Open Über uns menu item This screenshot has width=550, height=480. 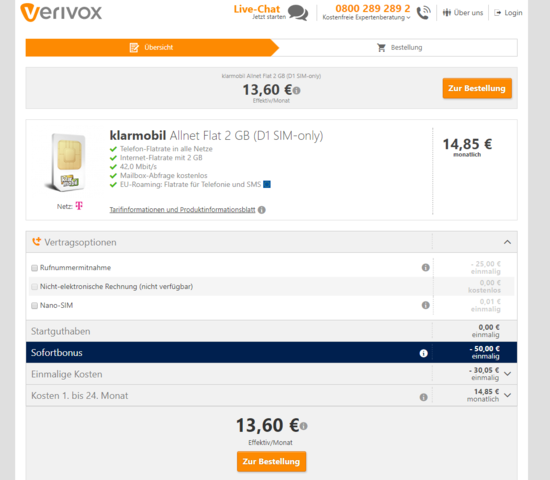pos(463,13)
